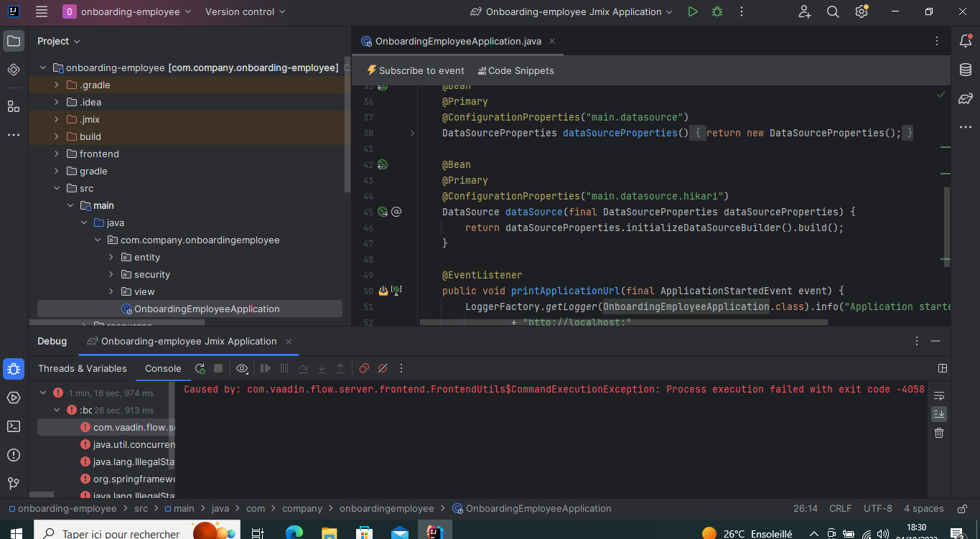Open the Terminal tool window
The width and height of the screenshot is (980, 539).
(x=14, y=426)
